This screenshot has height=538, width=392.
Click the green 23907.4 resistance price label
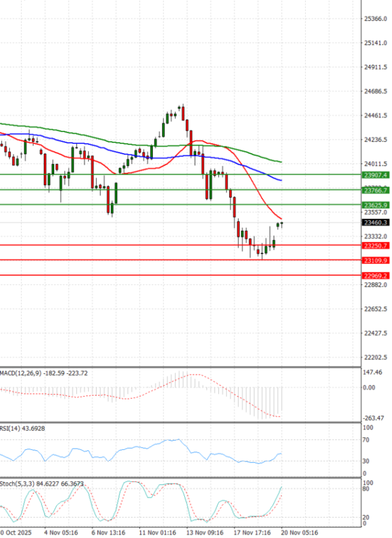[375, 175]
